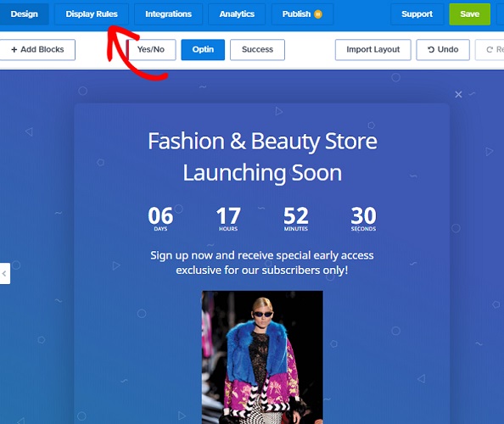Screen dimensions: 504x424
Task: Switch to the Design tab
Action: (24, 14)
